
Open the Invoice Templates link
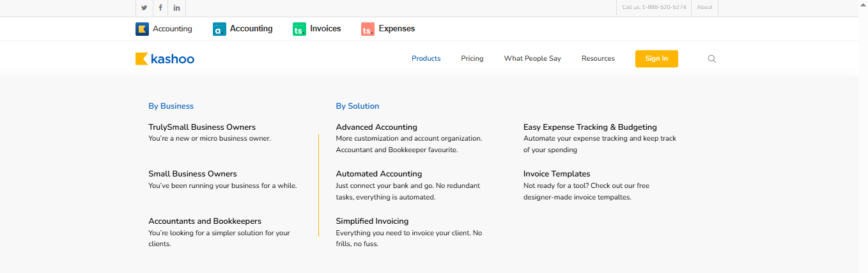[556, 174]
